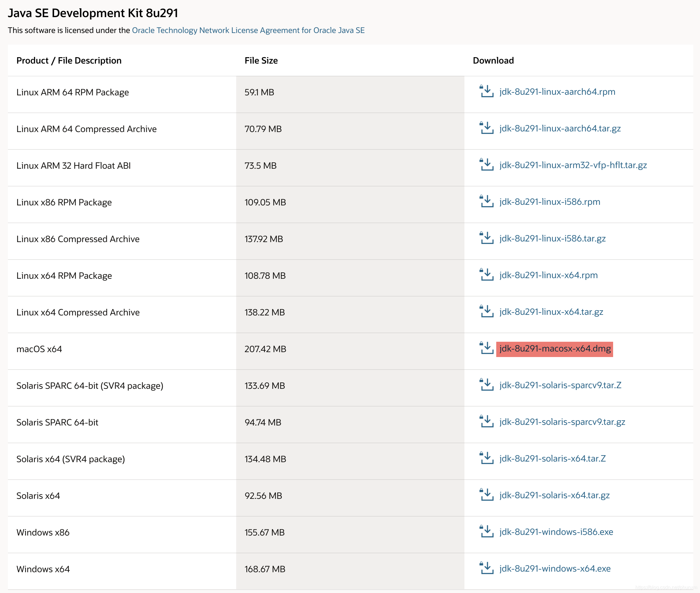Download jdk-8u291-solaris-sparcv9.tar.gz link
Screen dimensions: 700x593
(x=562, y=422)
